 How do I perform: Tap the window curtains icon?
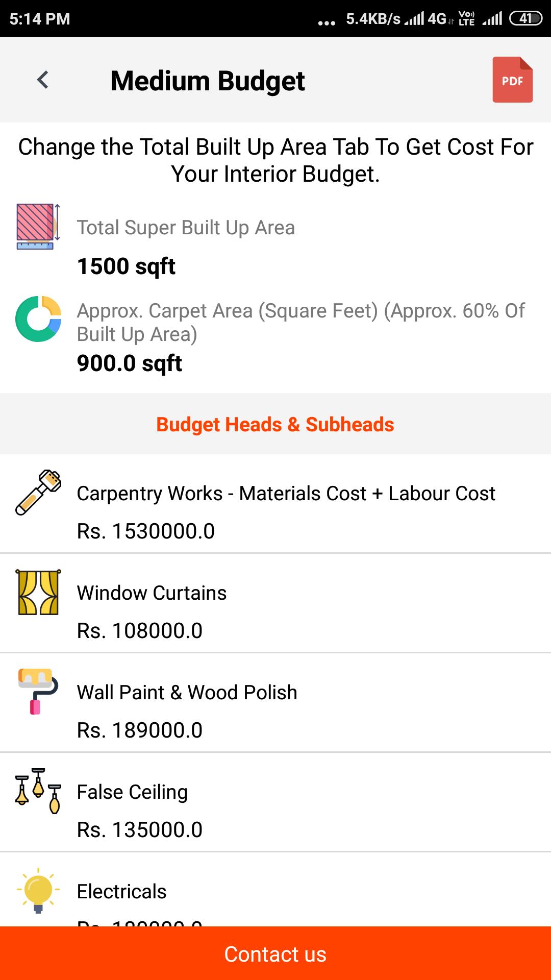(x=38, y=592)
